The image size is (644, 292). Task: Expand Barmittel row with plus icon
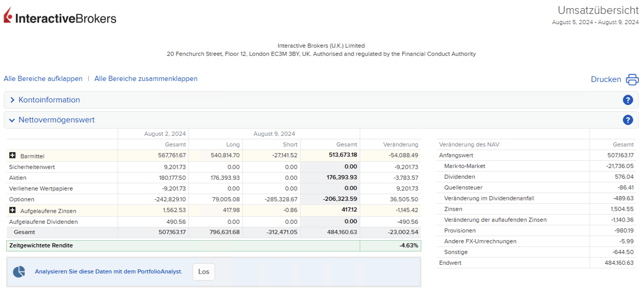click(12, 155)
